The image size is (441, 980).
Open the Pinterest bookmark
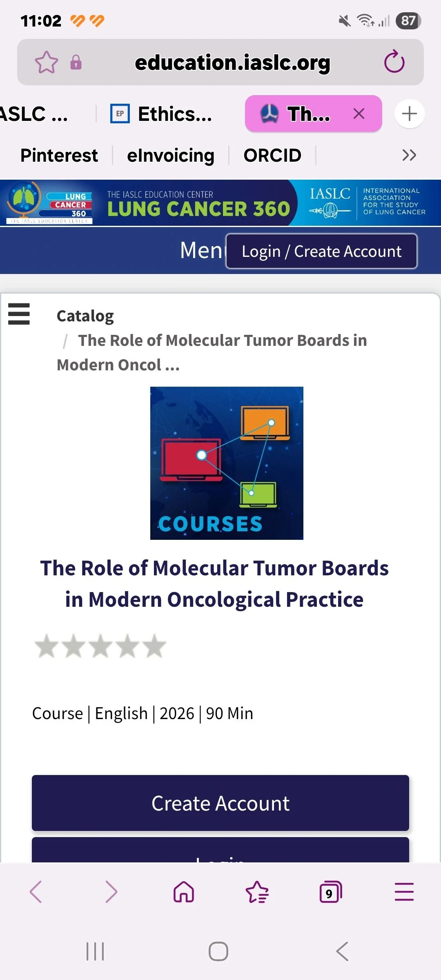[x=59, y=156]
